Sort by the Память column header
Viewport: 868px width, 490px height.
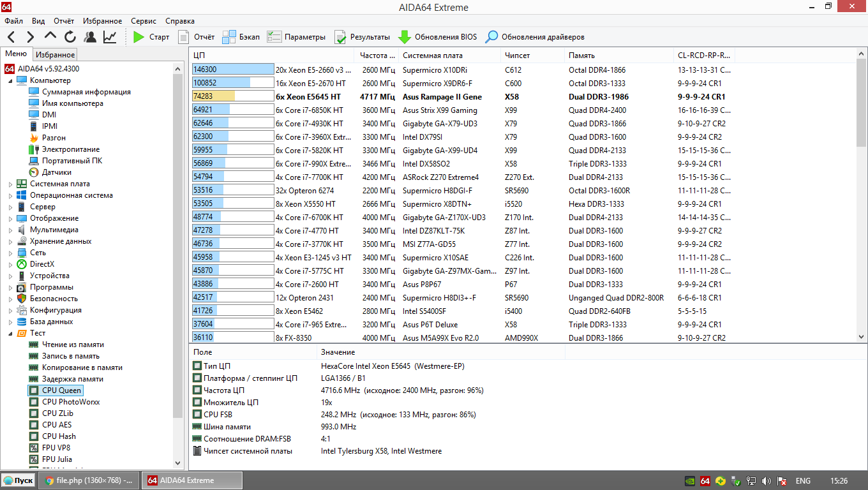click(619, 56)
